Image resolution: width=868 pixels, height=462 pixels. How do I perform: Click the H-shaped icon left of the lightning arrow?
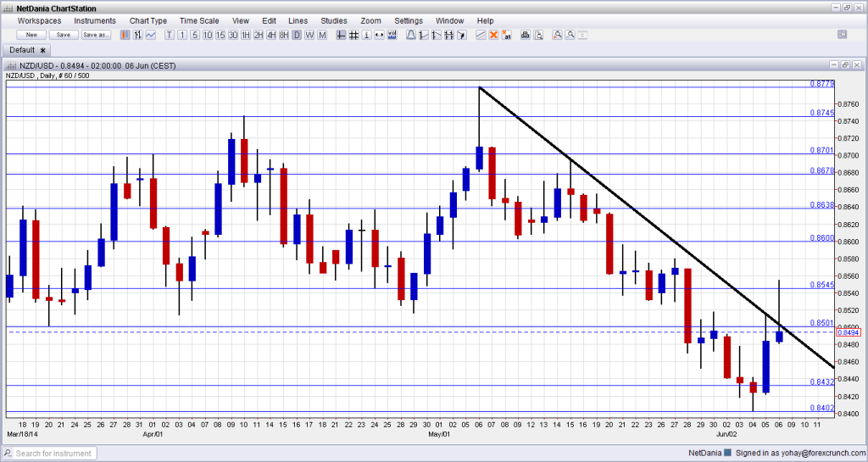(x=449, y=35)
